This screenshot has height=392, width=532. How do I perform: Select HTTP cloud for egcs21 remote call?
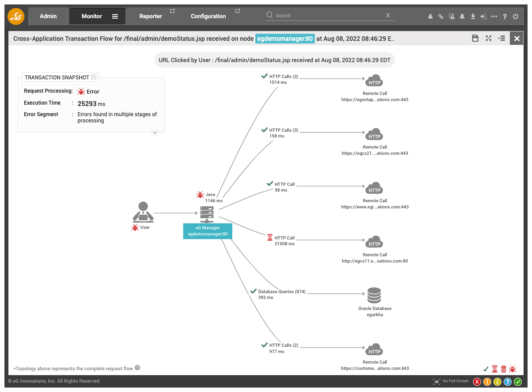click(375, 134)
